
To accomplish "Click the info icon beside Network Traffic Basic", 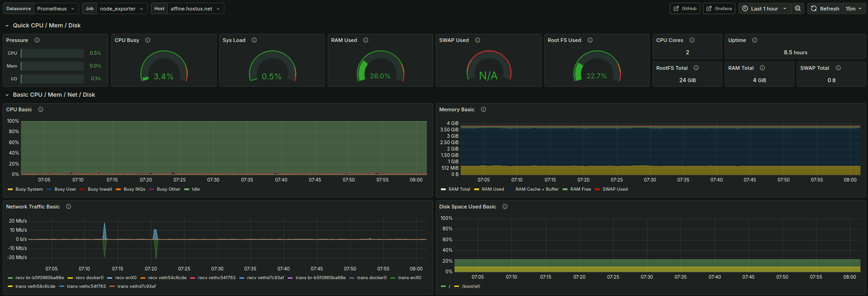I will [x=68, y=207].
